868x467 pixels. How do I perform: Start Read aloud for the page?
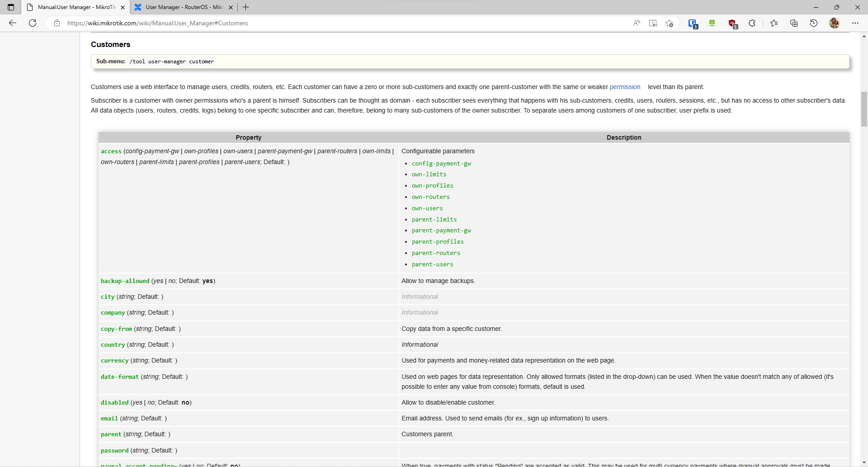[637, 23]
